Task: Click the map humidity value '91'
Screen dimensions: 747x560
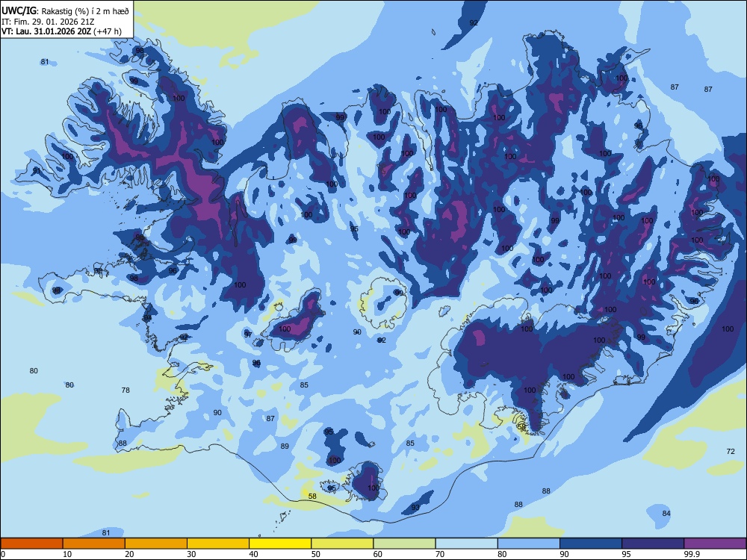Action: point(37,171)
